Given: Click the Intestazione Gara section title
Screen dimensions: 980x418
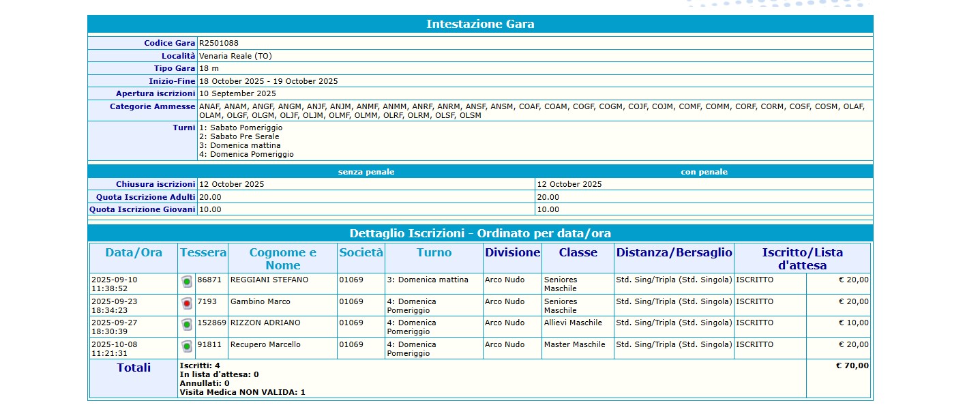Looking at the screenshot, I should tap(480, 25).
